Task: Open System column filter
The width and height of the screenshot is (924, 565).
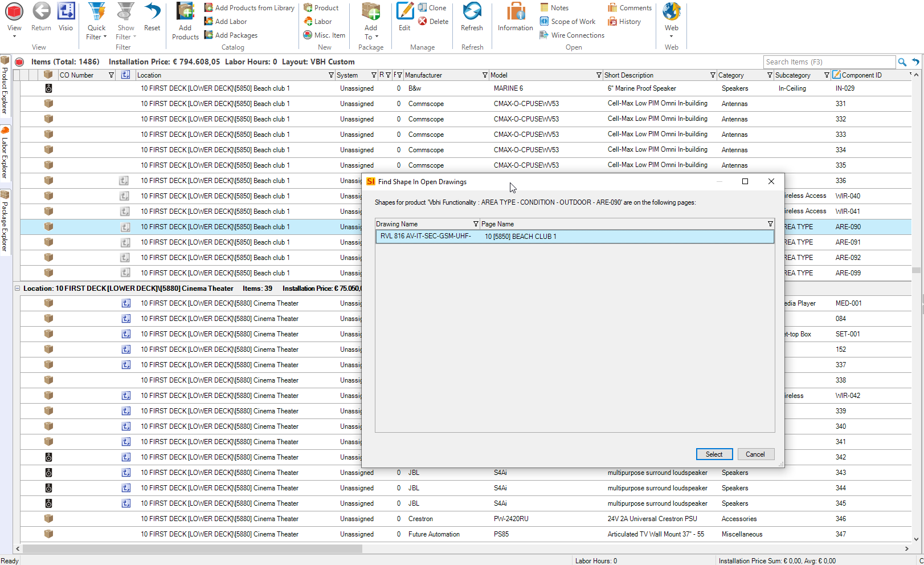Action: (374, 75)
